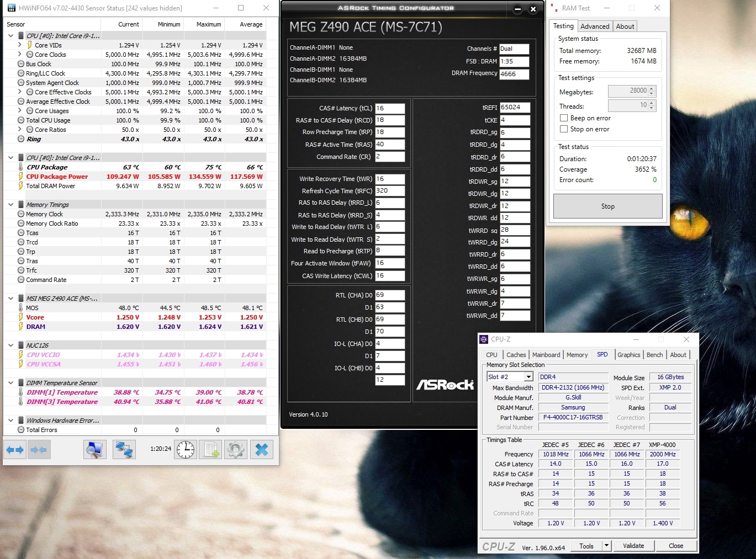The width and height of the screenshot is (756, 559).
Task: Click the chip icon beside NUC126
Action: point(21,345)
